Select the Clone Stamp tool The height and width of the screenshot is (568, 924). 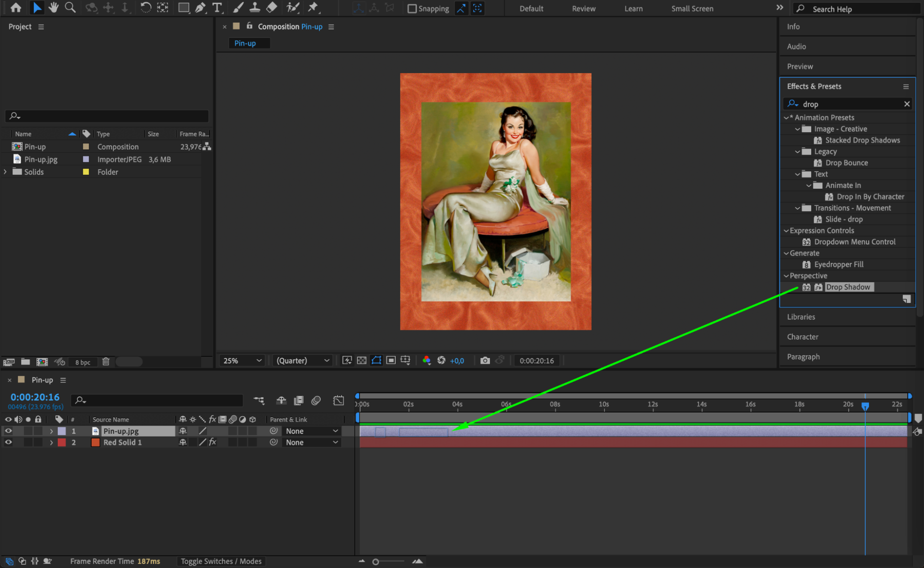(255, 7)
